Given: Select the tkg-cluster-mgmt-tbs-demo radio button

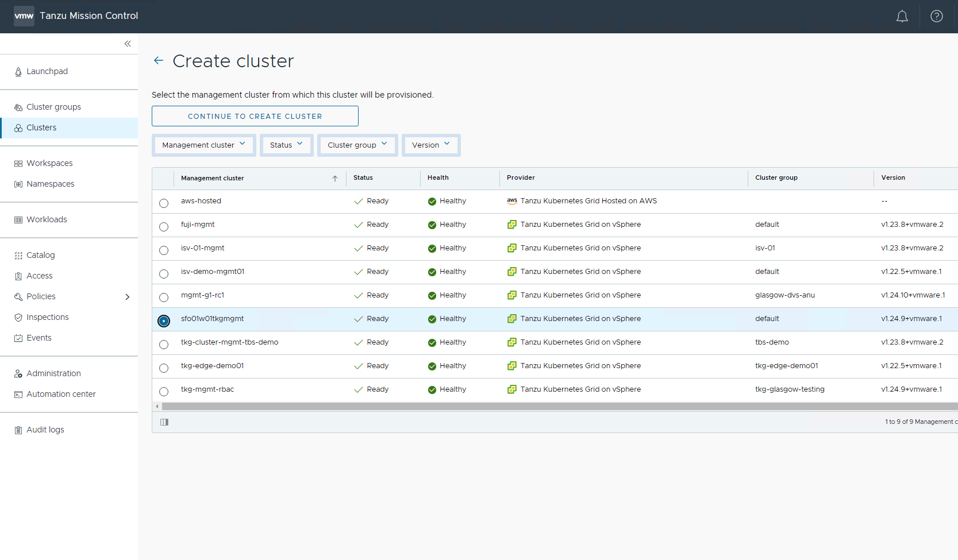Looking at the screenshot, I should pos(164,345).
